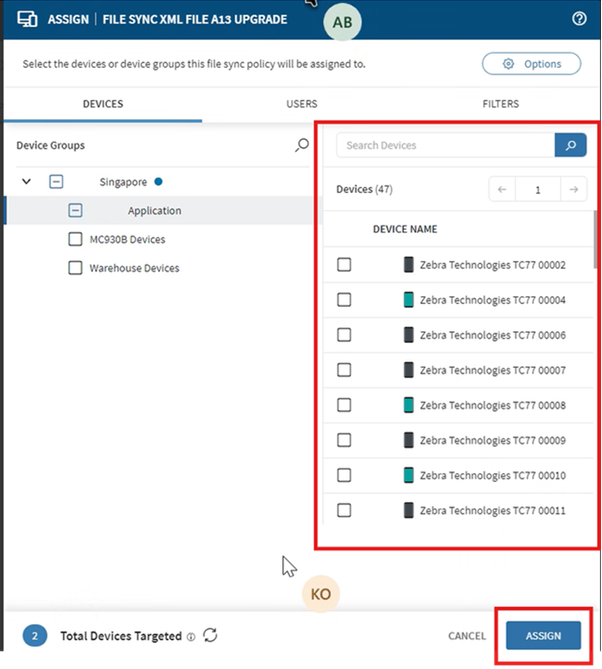This screenshot has height=669, width=602.
Task: Check the Warehouse Devices checkbox
Action: (75, 268)
